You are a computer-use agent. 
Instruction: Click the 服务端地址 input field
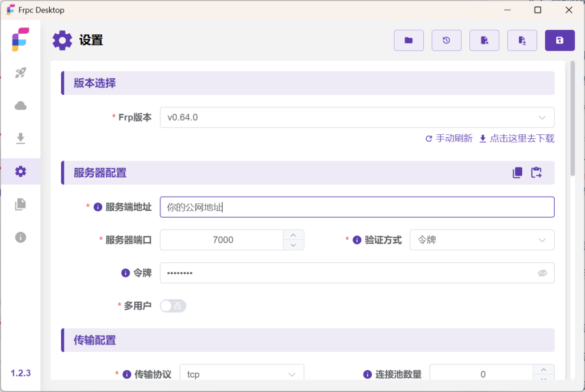tap(356, 207)
